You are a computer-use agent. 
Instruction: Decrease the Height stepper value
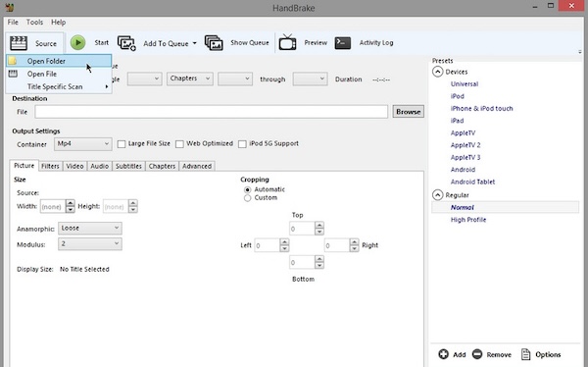coord(132,210)
